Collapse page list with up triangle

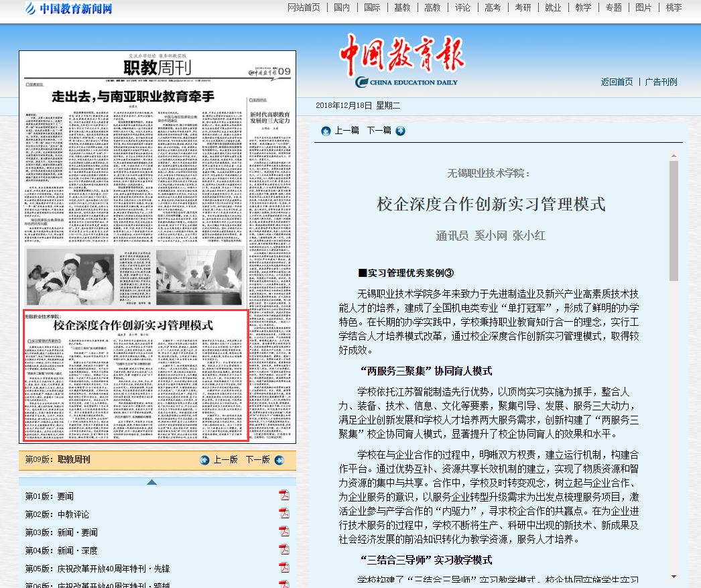coord(151,481)
